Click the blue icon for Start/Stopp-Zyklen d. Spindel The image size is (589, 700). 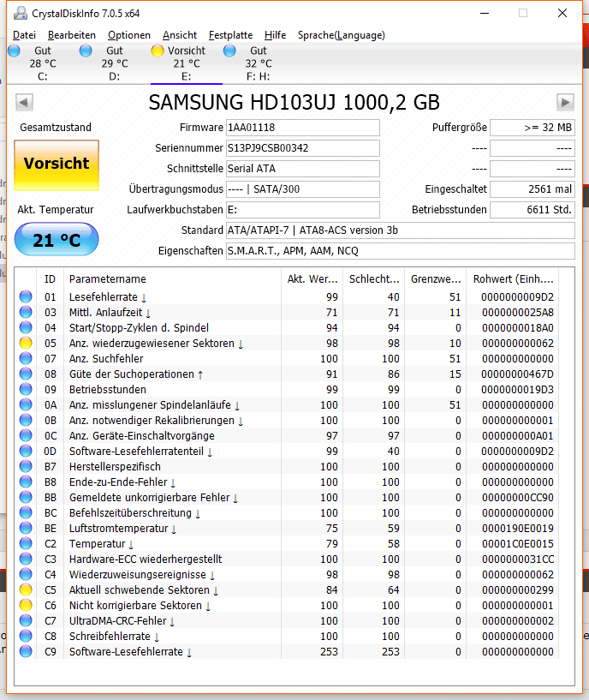click(x=26, y=327)
